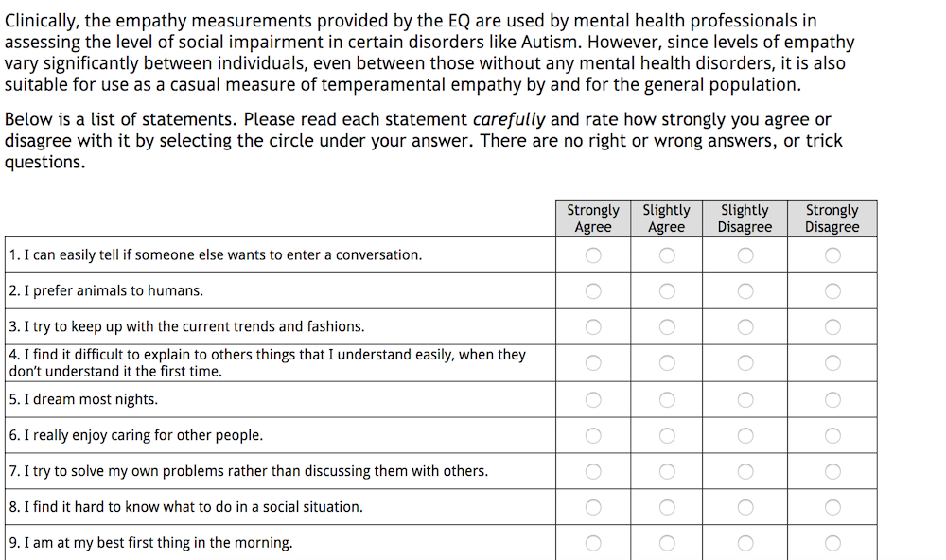Choose Slightly Agree for statement 4
Image resolution: width=946 pixels, height=560 pixels.
coord(667,363)
